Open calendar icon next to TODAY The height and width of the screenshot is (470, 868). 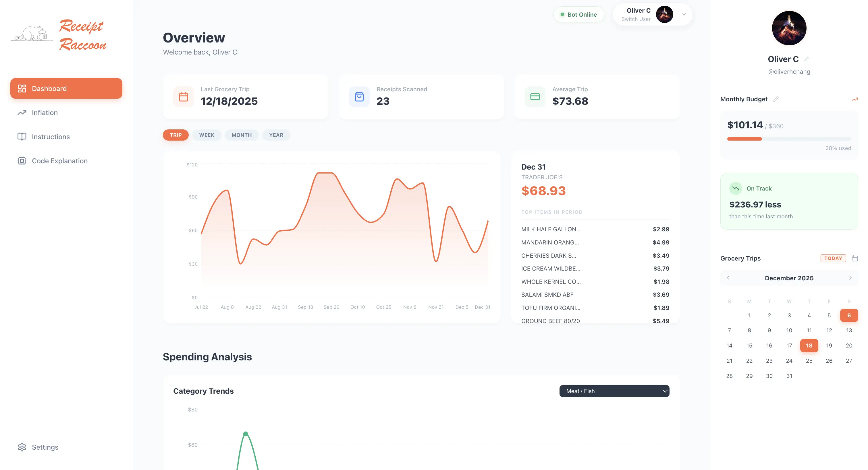pyautogui.click(x=855, y=258)
